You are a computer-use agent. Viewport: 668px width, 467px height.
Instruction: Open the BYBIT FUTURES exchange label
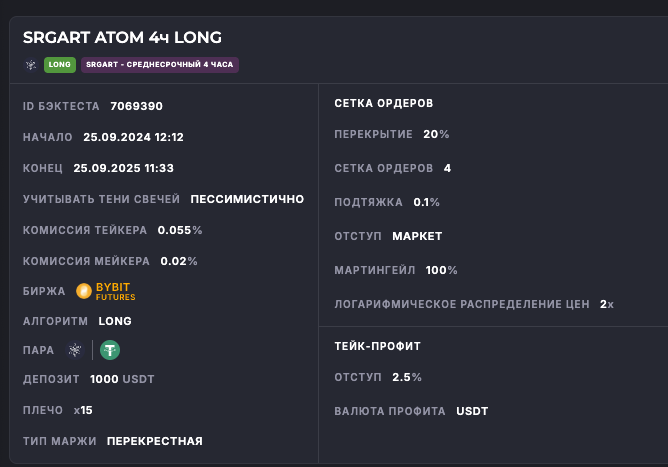pyautogui.click(x=116, y=291)
